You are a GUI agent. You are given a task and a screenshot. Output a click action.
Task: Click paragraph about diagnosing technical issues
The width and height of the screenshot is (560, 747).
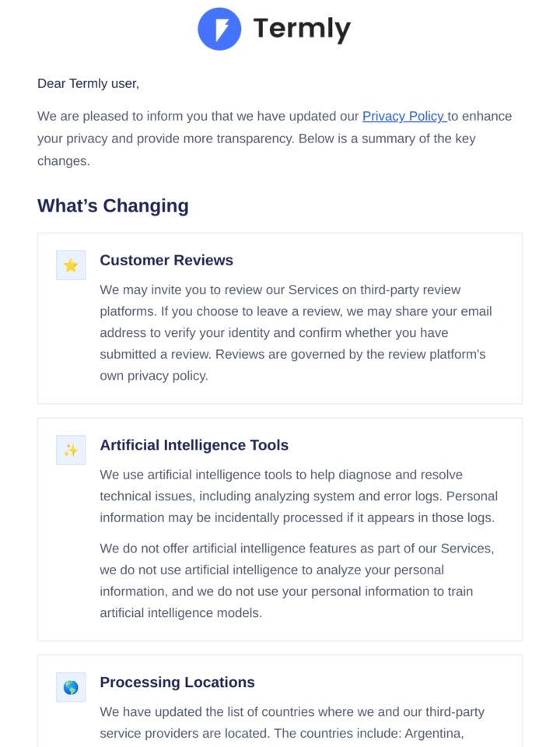299,496
